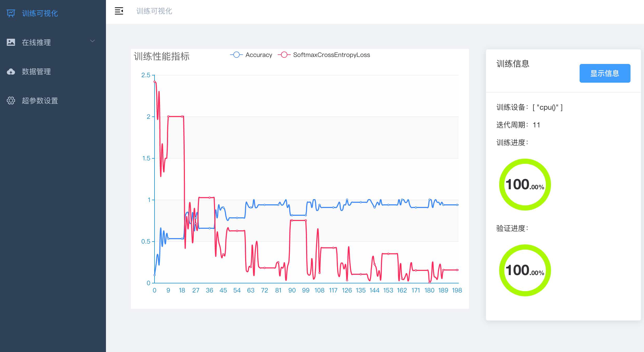Click the training visualization presentation icon
The height and width of the screenshot is (352, 644).
[11, 13]
